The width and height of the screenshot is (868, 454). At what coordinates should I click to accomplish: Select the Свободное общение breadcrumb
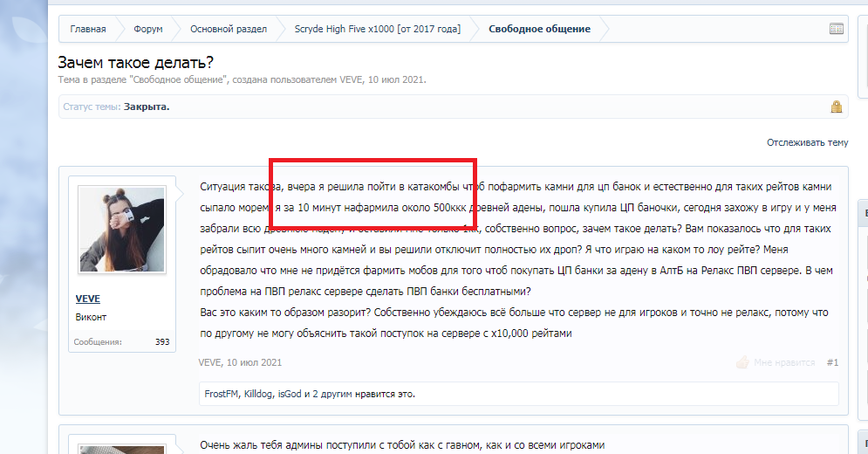[538, 29]
